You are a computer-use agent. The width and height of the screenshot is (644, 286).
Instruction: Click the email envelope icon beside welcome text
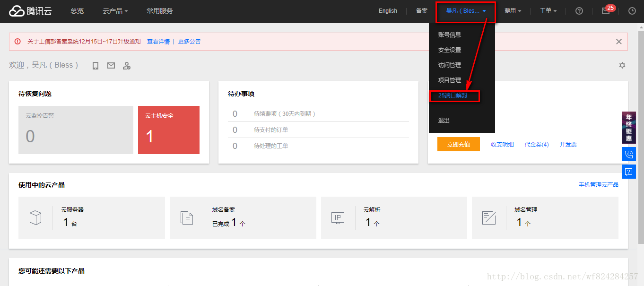click(111, 66)
